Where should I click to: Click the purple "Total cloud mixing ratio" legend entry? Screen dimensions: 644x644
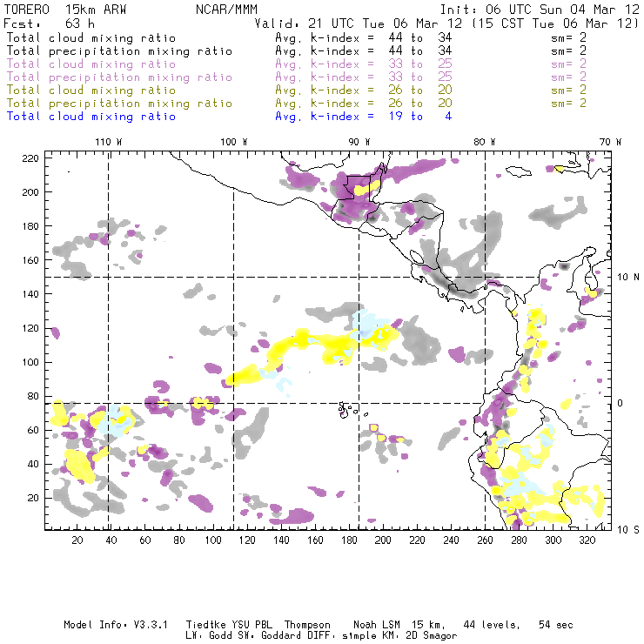pyautogui.click(x=91, y=64)
